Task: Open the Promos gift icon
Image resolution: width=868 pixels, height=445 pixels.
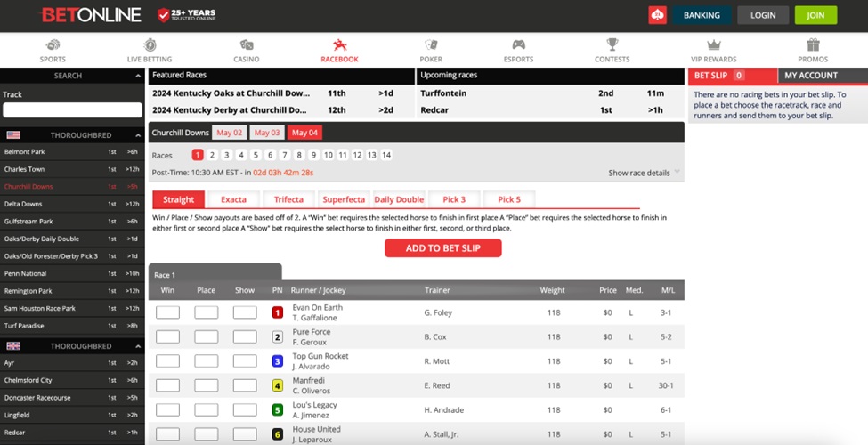Action: pos(812,44)
